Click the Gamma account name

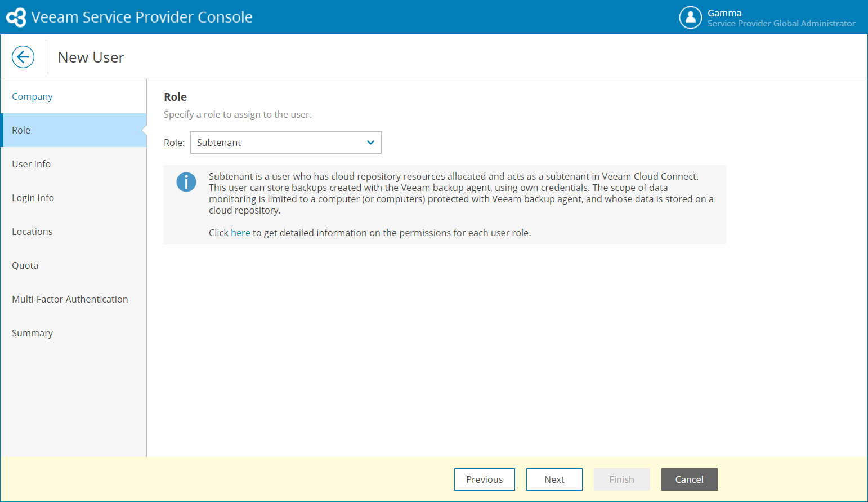pos(724,13)
